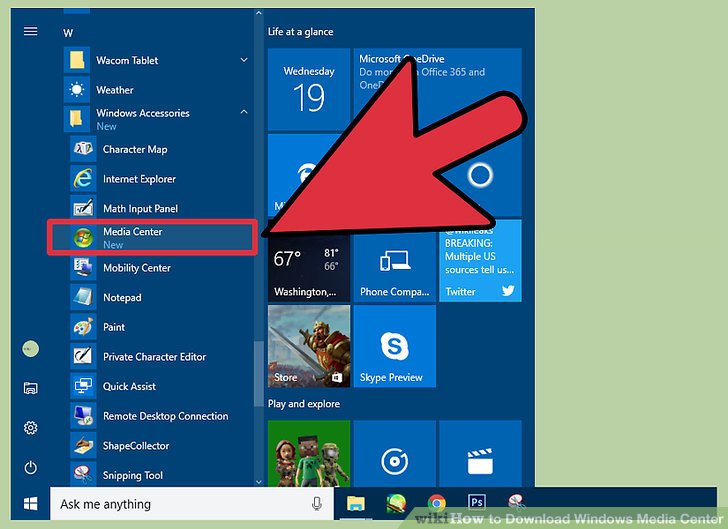Open Google Chrome on the taskbar
The height and width of the screenshot is (529, 728).
436,503
